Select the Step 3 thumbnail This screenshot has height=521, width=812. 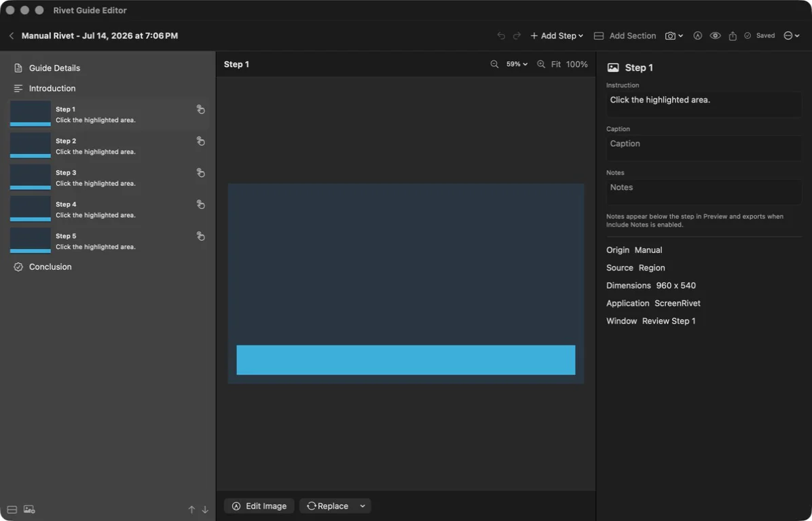[x=31, y=177]
